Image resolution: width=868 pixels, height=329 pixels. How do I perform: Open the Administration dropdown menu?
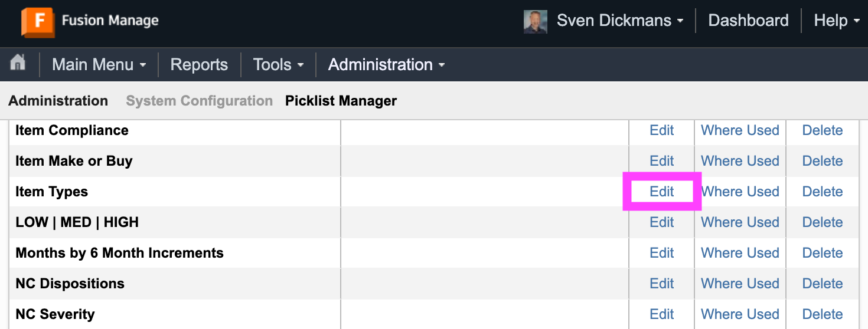(x=386, y=64)
